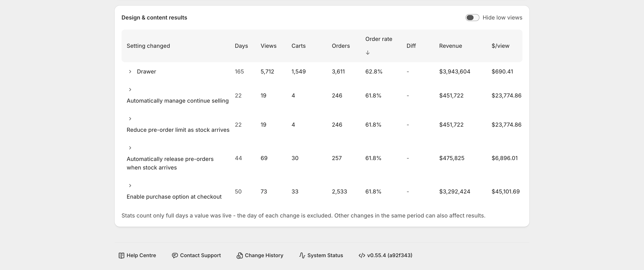Screen dimensions: 644x270
Task: Click the Design & content results heading
Action: point(154,18)
